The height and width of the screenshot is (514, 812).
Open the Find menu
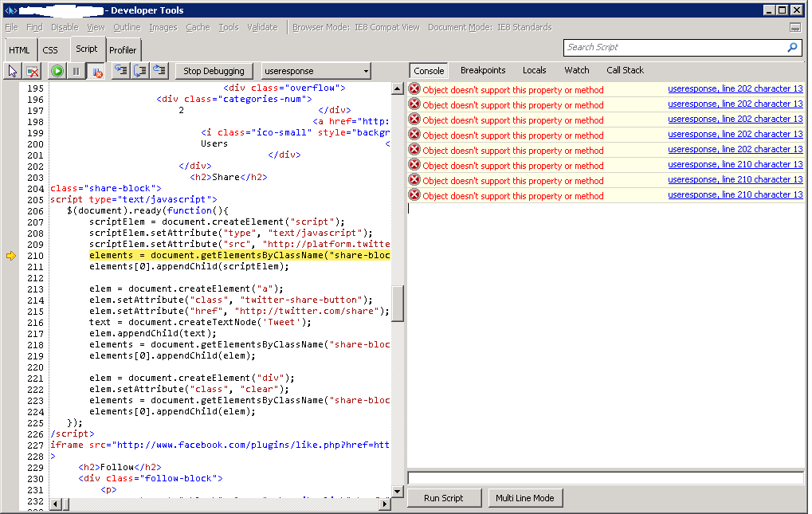[x=34, y=27]
